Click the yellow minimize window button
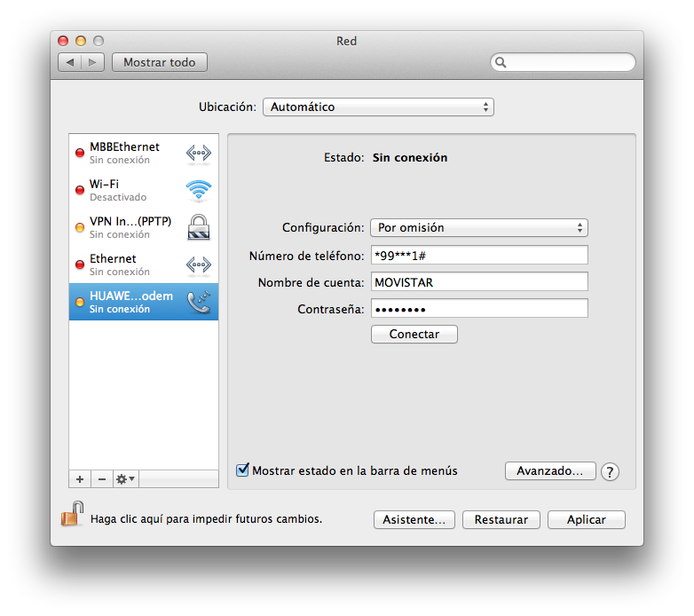This screenshot has height=616, width=694. tap(81, 41)
